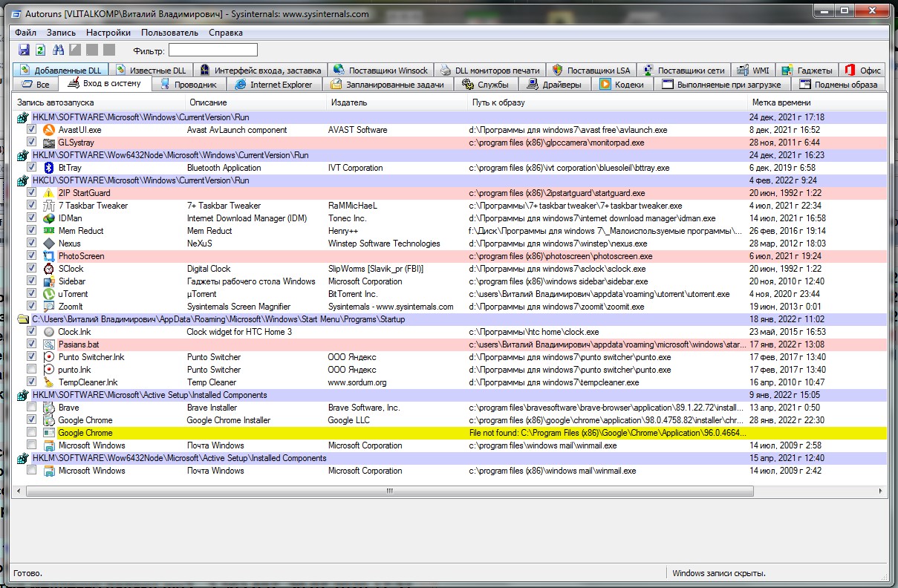Sort by the Запись автозапуска column header
898x588 pixels.
99,102
